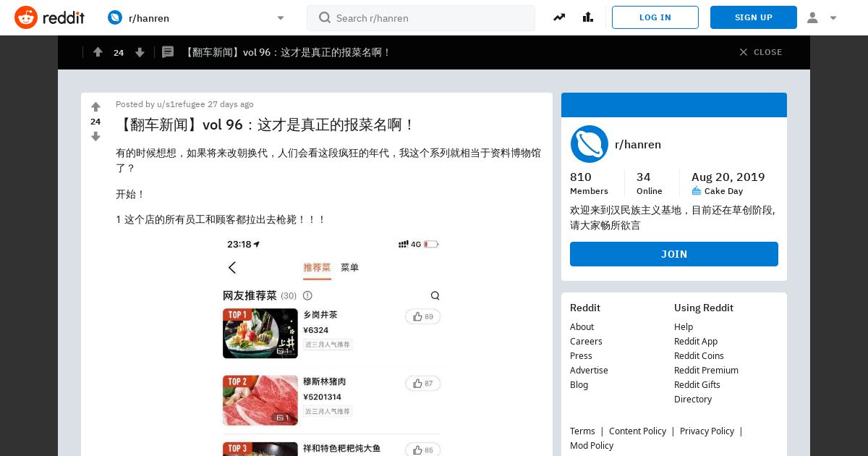Open the 27 days ago timestamp

(231, 104)
